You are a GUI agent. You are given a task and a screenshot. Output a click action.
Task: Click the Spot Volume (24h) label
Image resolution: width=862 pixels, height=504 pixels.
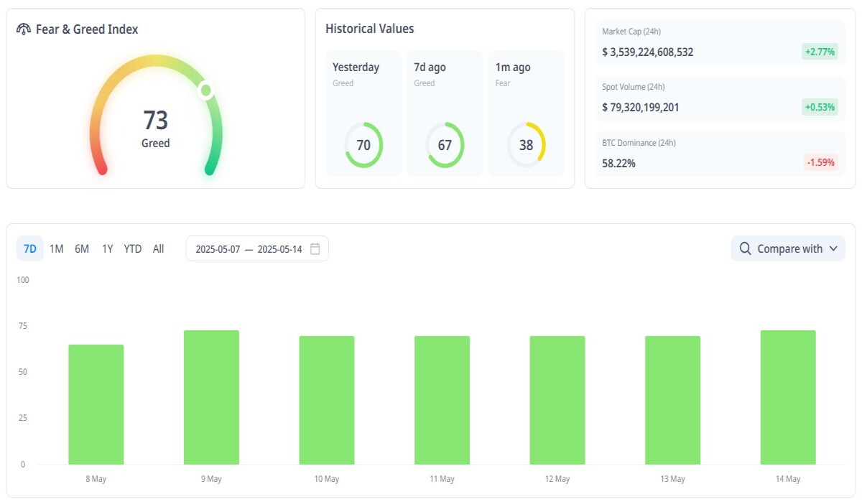(633, 87)
